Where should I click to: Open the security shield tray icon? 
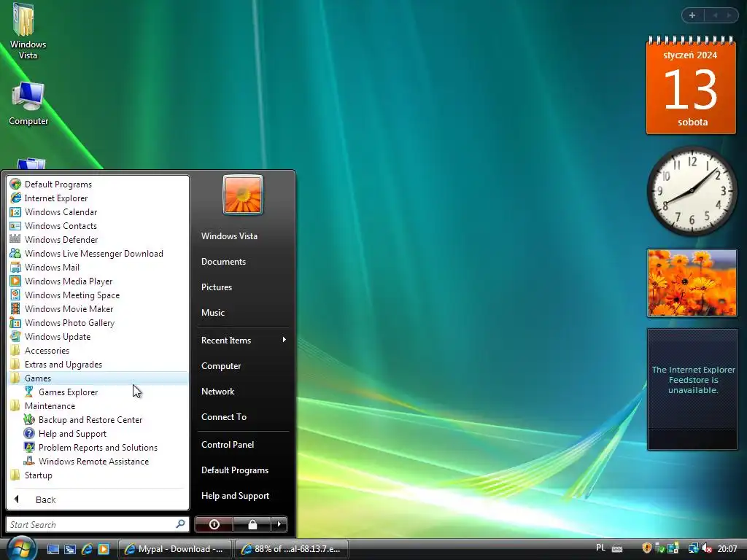646,548
